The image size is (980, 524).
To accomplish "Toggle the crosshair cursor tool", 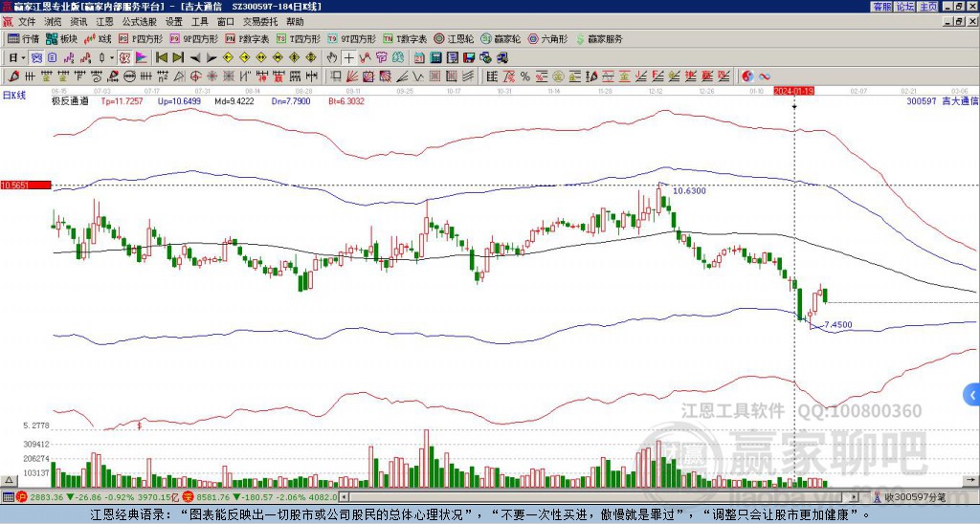I will (x=349, y=58).
